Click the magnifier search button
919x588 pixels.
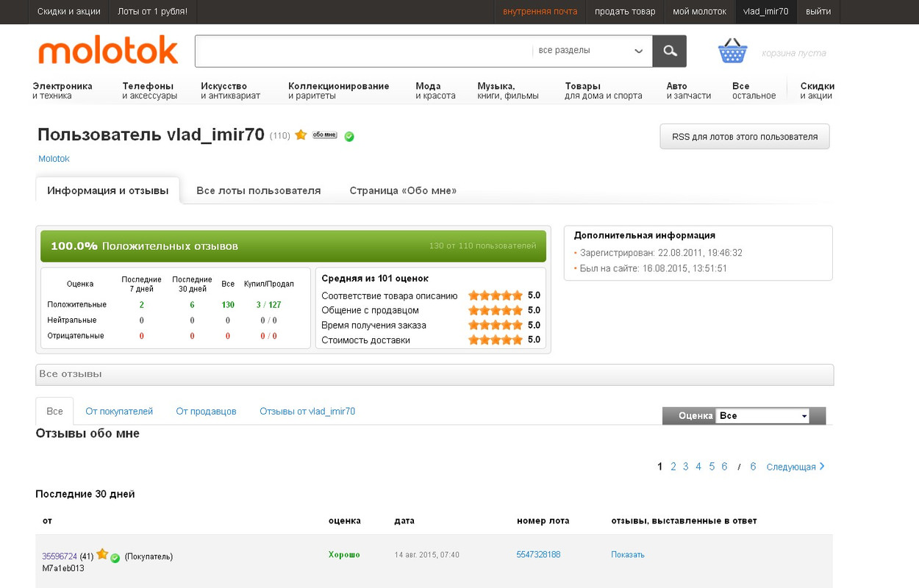(670, 51)
